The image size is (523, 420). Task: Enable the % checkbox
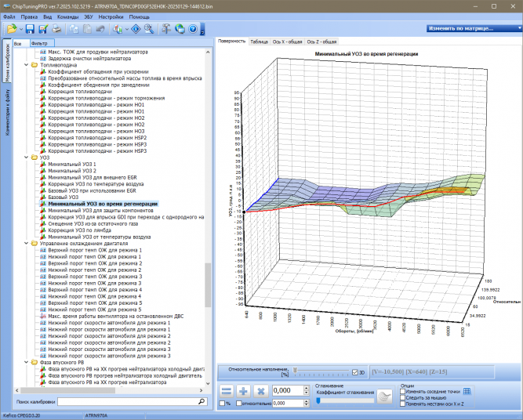222,404
